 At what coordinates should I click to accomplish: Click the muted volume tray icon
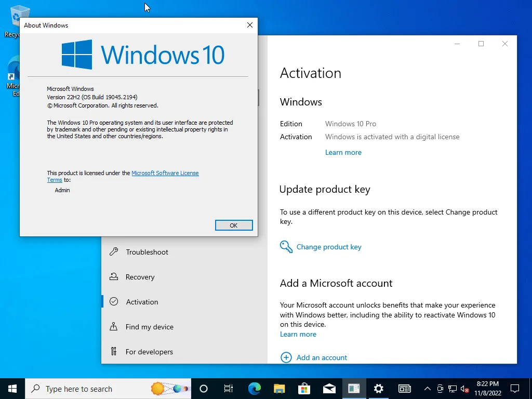[x=465, y=389]
